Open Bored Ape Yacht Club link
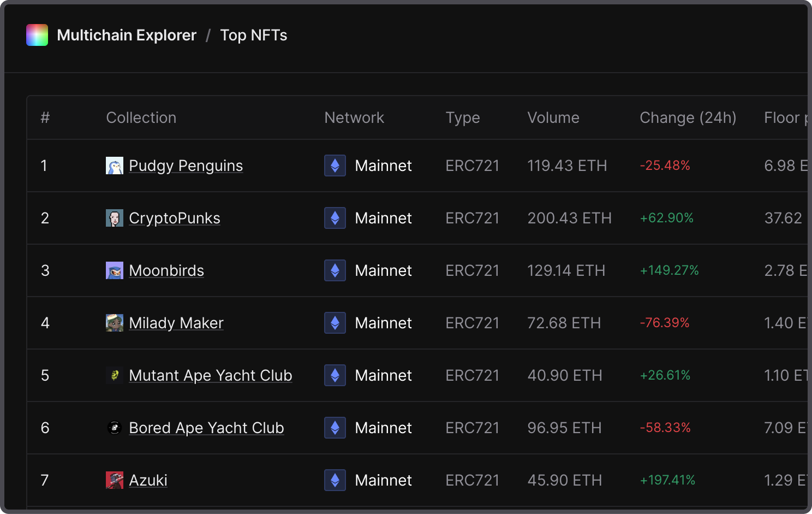The width and height of the screenshot is (812, 514). [206, 428]
